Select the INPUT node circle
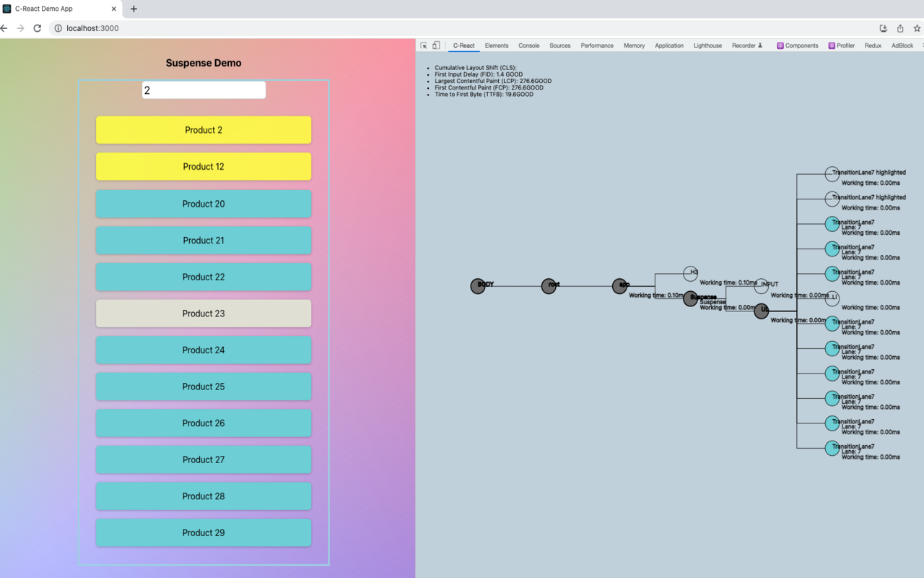This screenshot has width=924, height=578. tap(761, 286)
